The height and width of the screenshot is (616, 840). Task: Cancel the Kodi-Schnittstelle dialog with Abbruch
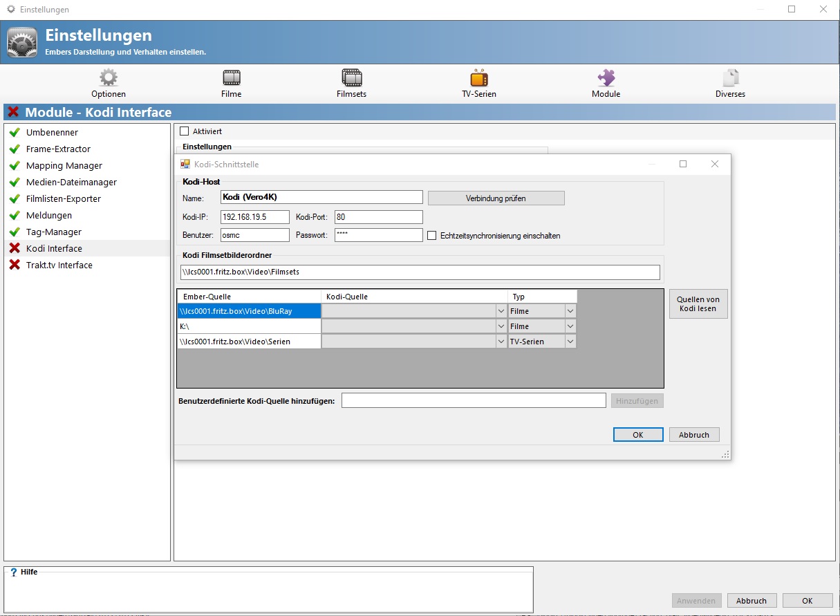pos(694,435)
